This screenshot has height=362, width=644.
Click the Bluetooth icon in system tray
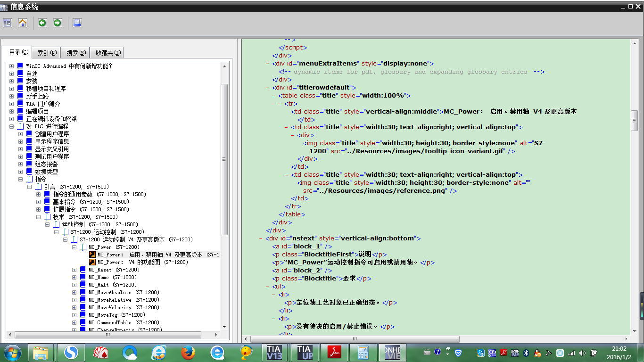pos(526,353)
